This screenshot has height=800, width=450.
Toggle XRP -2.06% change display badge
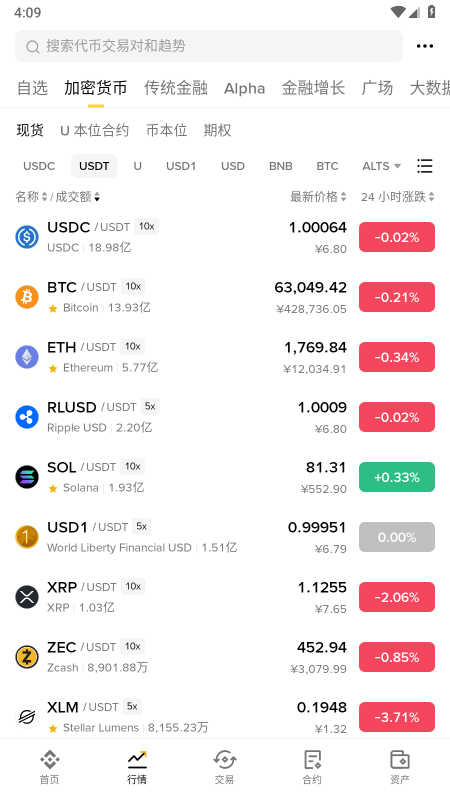[397, 597]
